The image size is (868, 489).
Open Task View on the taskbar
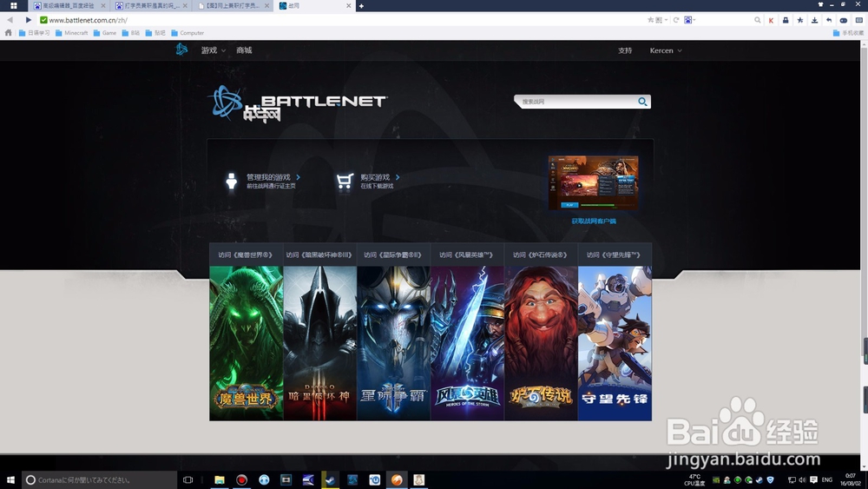[x=187, y=479]
